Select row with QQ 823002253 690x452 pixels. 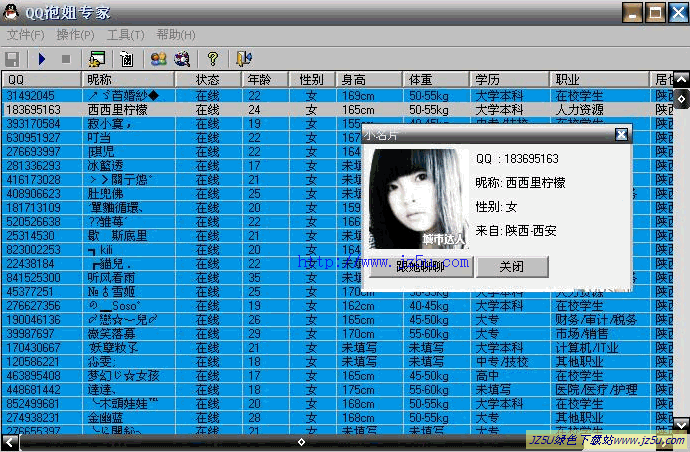point(338,250)
